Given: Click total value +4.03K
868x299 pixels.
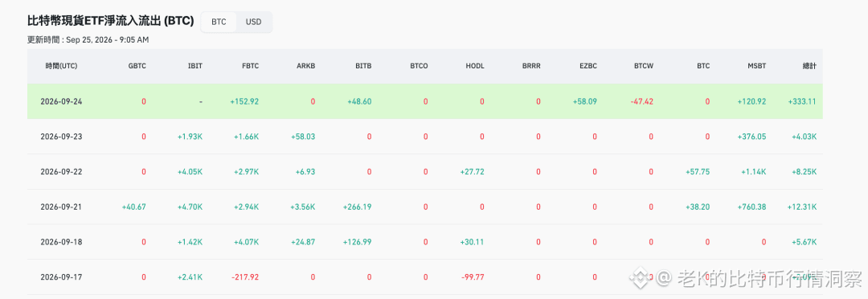Looking at the screenshot, I should [804, 136].
